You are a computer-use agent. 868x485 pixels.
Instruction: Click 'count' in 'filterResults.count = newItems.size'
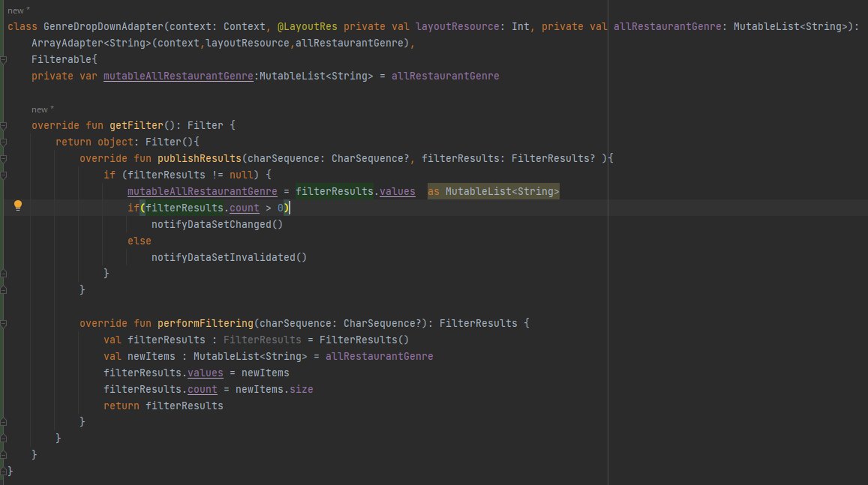coord(203,390)
